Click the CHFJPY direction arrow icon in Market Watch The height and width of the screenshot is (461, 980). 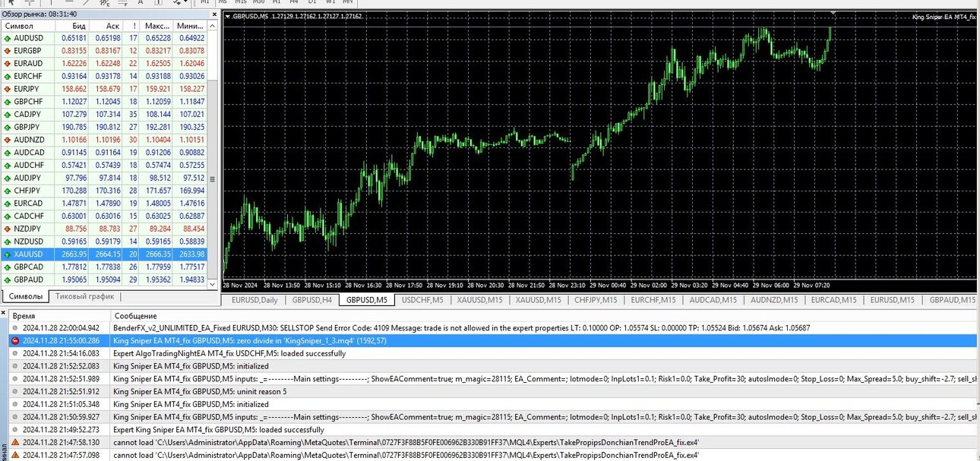[x=8, y=191]
